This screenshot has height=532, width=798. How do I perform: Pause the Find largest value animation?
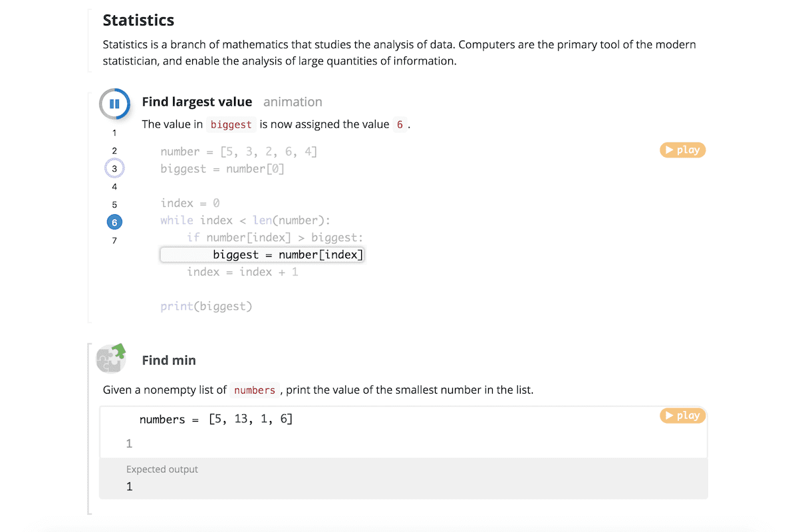114,104
